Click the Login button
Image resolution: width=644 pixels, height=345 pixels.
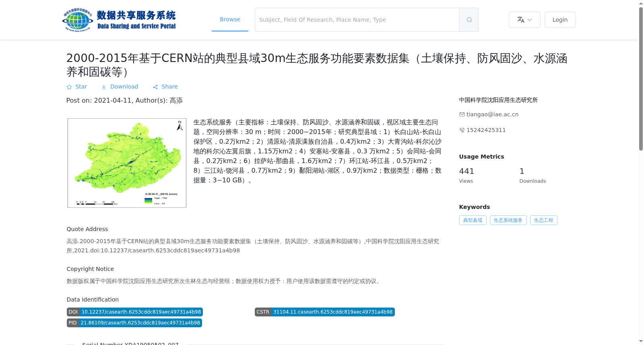(x=560, y=20)
